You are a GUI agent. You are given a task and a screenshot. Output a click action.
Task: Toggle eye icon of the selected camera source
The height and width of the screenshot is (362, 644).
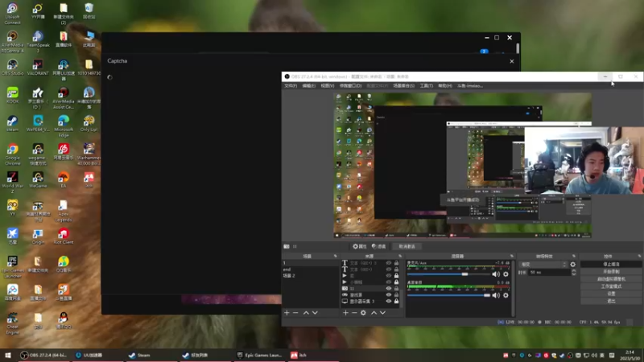[x=389, y=289]
